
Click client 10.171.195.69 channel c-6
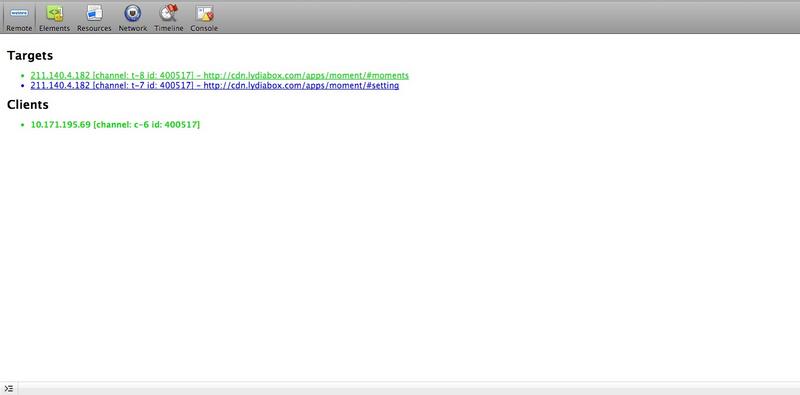pos(115,125)
